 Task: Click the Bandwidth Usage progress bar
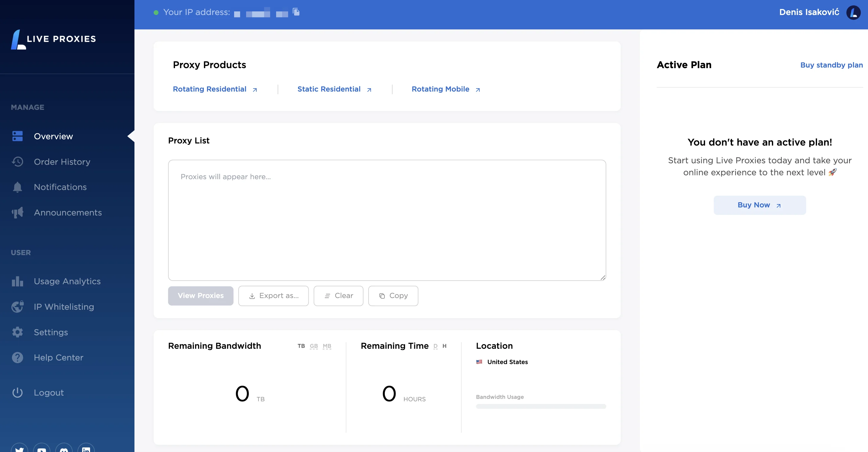[x=541, y=406]
